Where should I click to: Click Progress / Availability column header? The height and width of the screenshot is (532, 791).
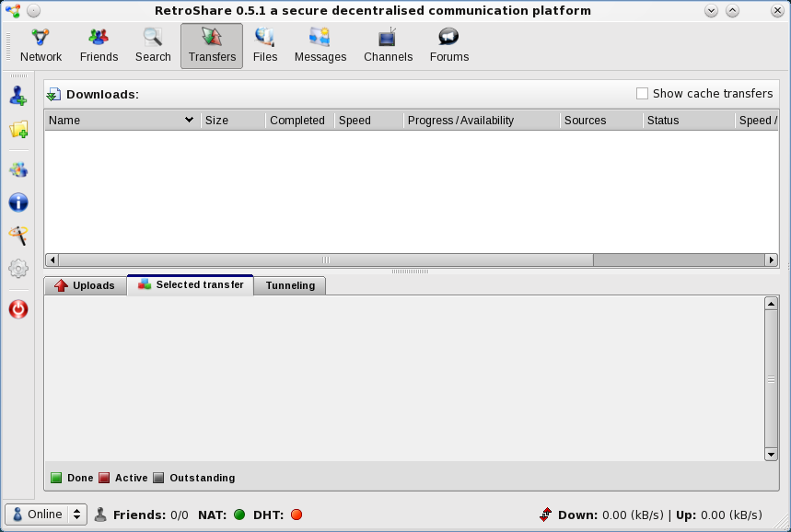tap(482, 121)
